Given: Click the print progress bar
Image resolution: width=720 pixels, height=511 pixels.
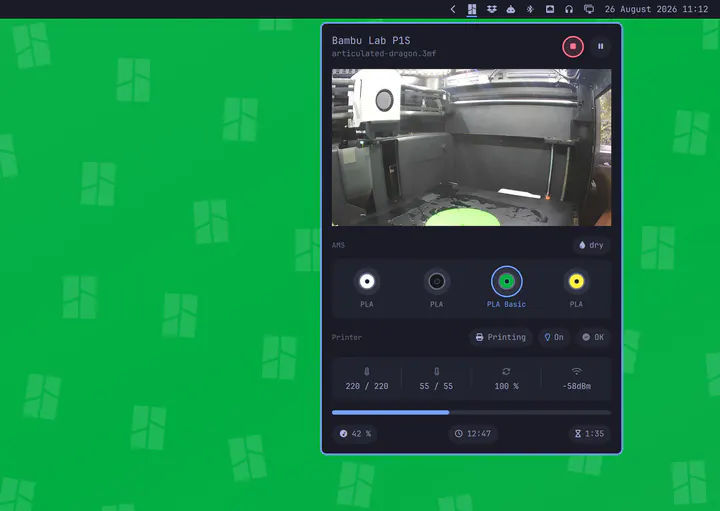Looking at the screenshot, I should point(472,412).
